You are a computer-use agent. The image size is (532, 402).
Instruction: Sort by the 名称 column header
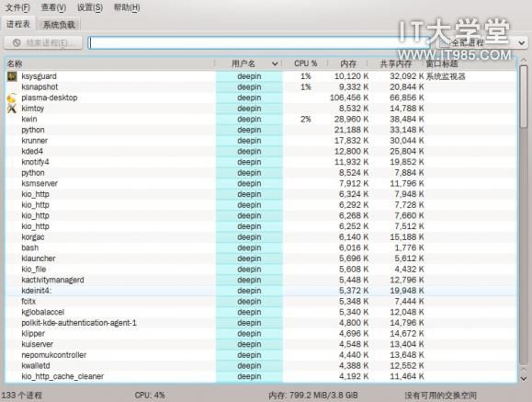click(x=110, y=63)
